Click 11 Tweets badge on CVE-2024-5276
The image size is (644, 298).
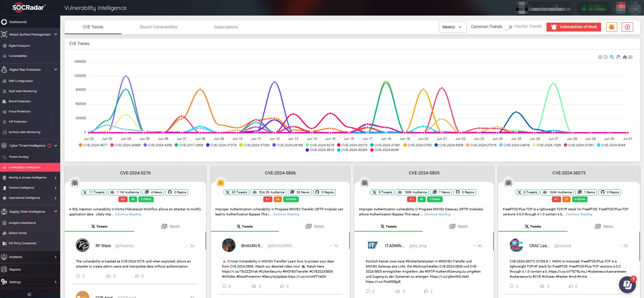tap(94, 192)
